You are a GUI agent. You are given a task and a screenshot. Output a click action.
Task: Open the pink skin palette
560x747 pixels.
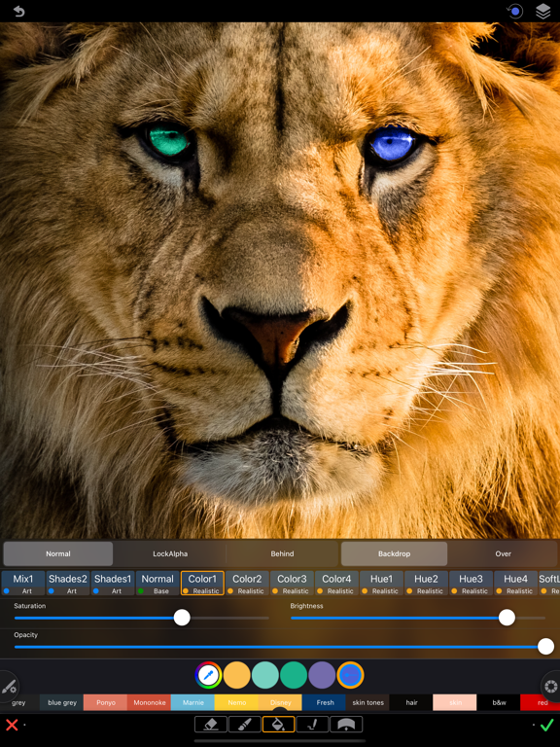click(455, 702)
